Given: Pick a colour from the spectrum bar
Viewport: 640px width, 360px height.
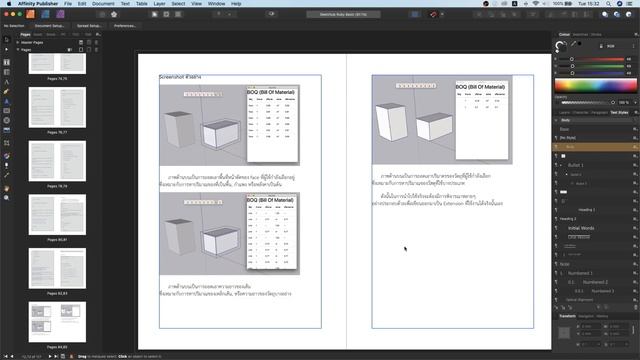Looking at the screenshot, I should tap(596, 85).
